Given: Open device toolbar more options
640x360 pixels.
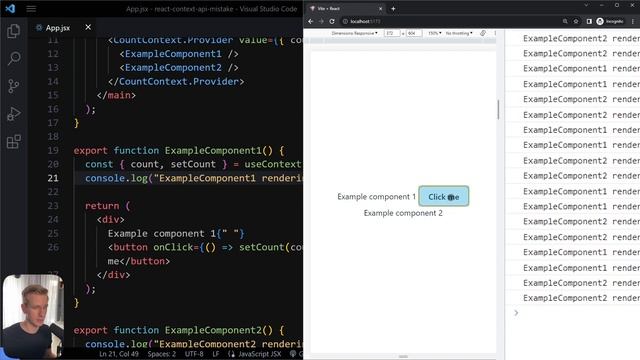Looking at the screenshot, I should coord(495,33).
